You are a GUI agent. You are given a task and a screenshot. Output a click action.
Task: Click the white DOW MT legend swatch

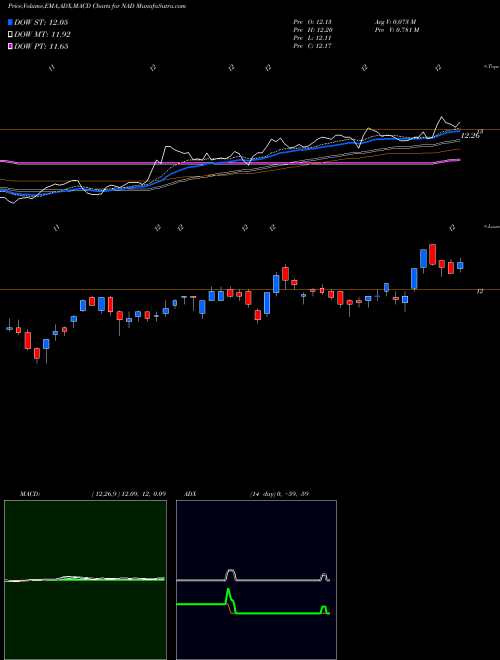(11, 35)
